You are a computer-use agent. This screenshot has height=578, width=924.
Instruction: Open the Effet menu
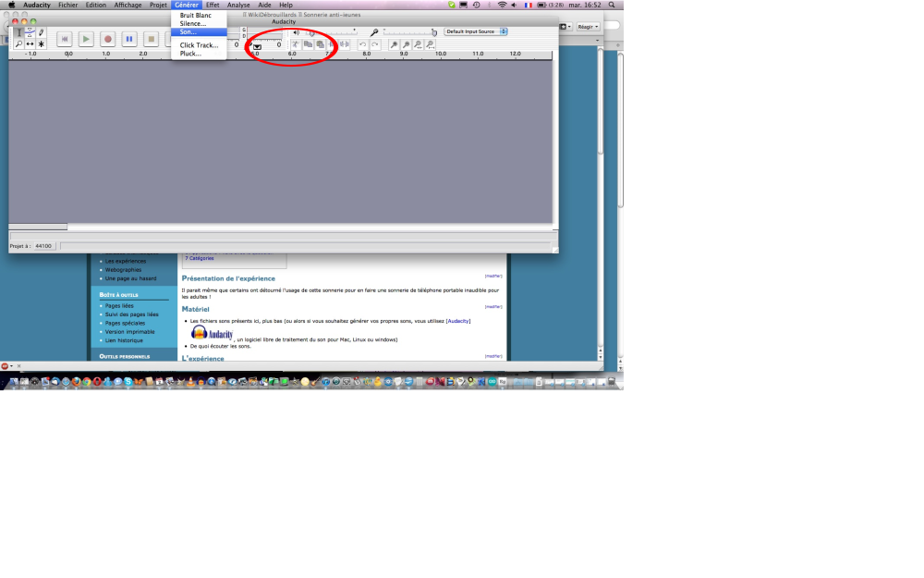213,5
